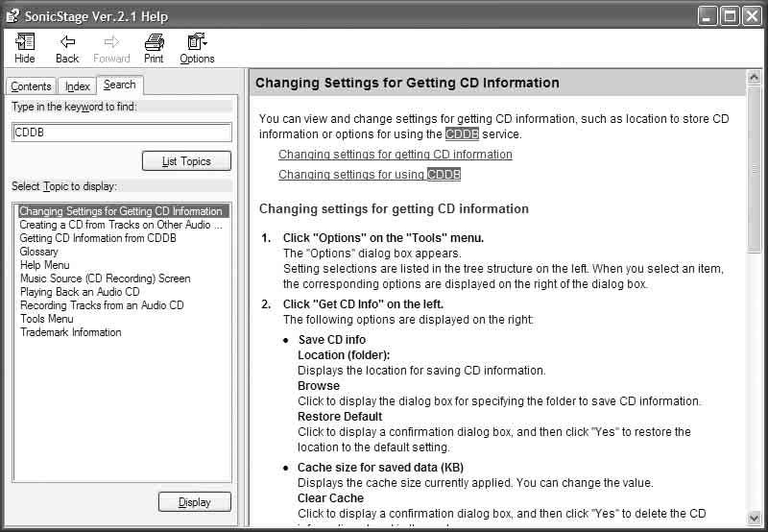Viewport: 768px width, 532px height.
Task: Go back using the Back arrow icon
Action: coord(67,48)
